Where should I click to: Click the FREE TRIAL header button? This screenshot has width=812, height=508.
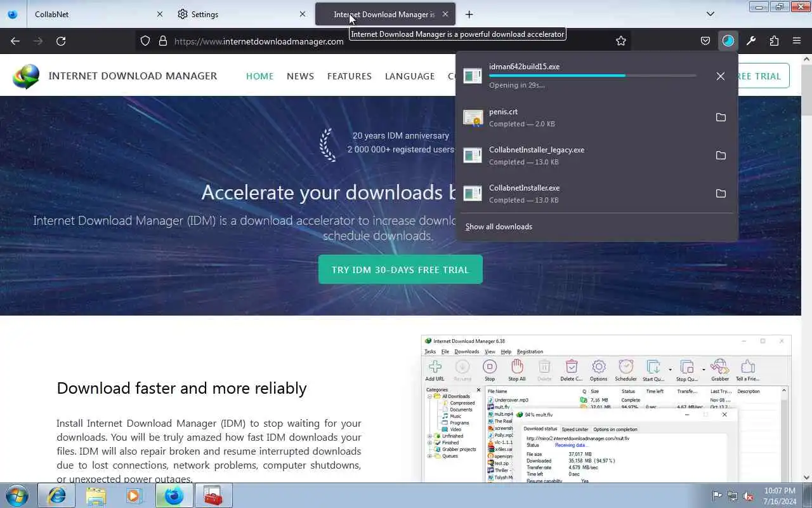(x=764, y=76)
